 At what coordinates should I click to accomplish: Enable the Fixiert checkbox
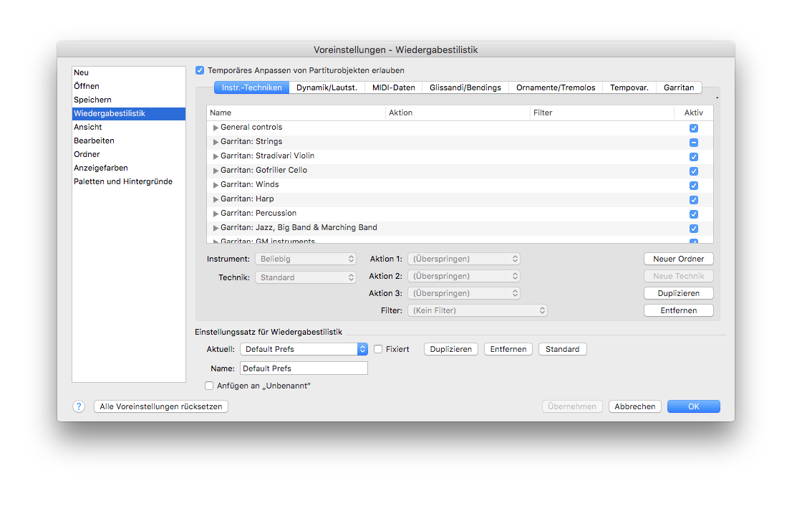tap(378, 350)
